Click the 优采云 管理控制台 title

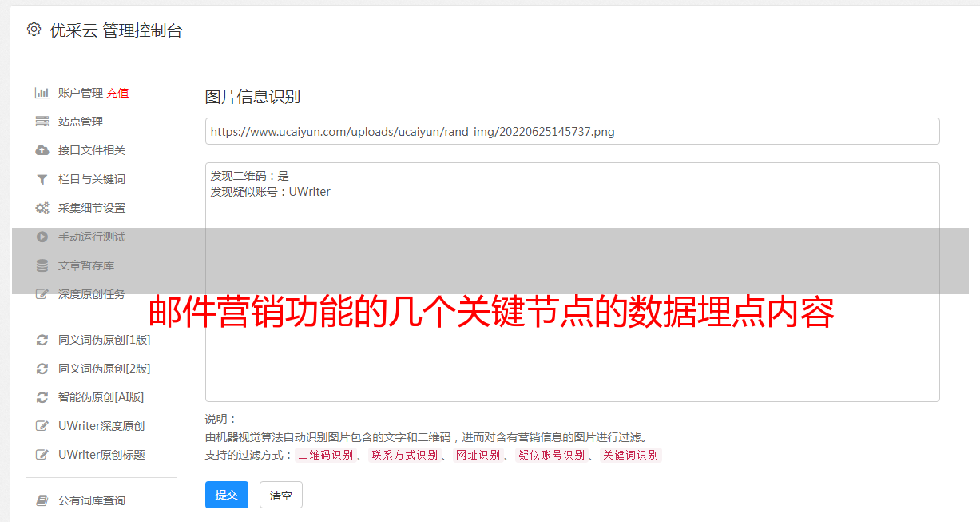pos(116,30)
